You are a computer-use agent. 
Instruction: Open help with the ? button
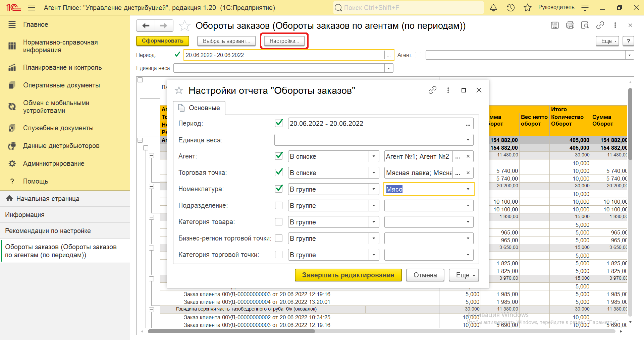(628, 41)
